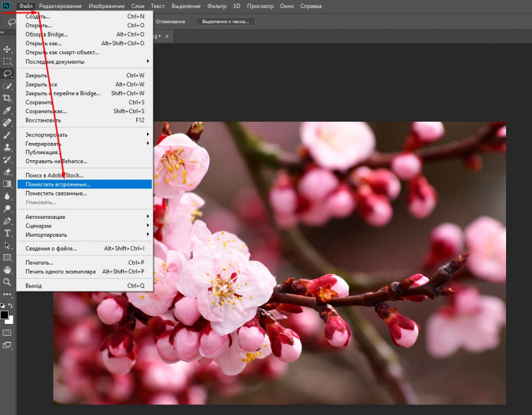Select the Brush tool

7,135
